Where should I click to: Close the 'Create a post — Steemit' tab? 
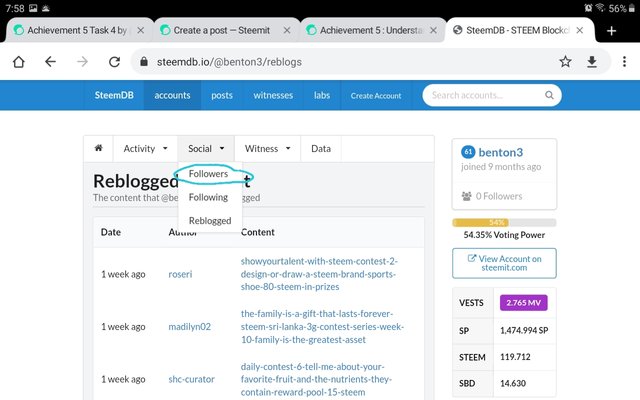(287, 31)
